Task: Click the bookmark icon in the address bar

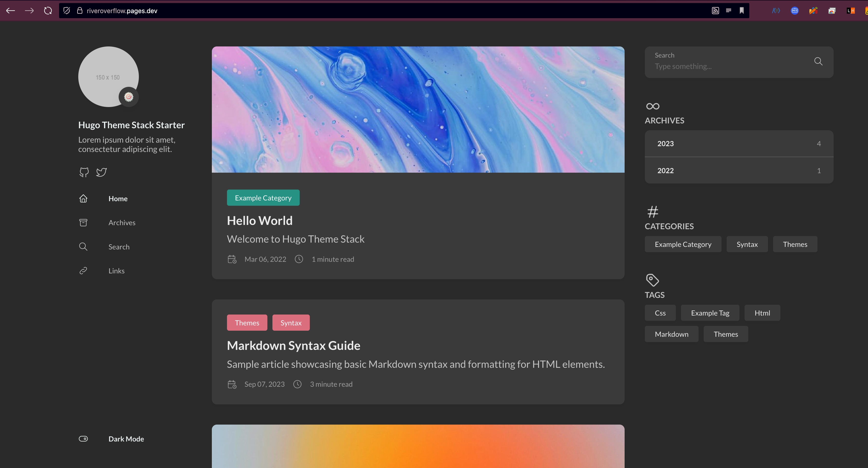Action: tap(742, 10)
